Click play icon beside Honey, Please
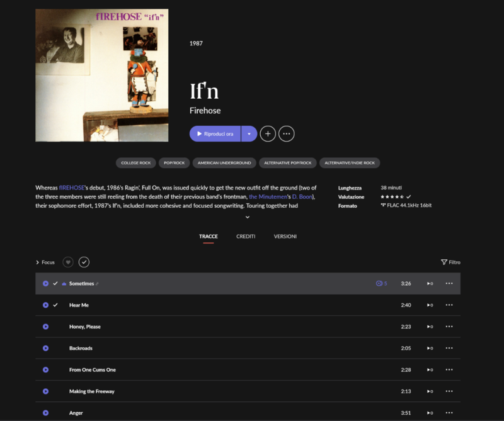The height and width of the screenshot is (421, 504). pyautogui.click(x=45, y=327)
